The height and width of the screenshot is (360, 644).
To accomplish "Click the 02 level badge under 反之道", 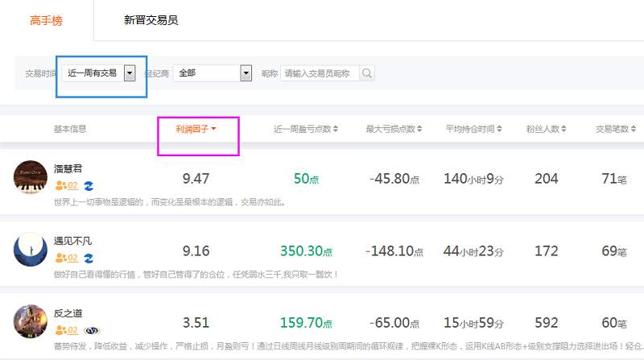I will click(x=67, y=330).
